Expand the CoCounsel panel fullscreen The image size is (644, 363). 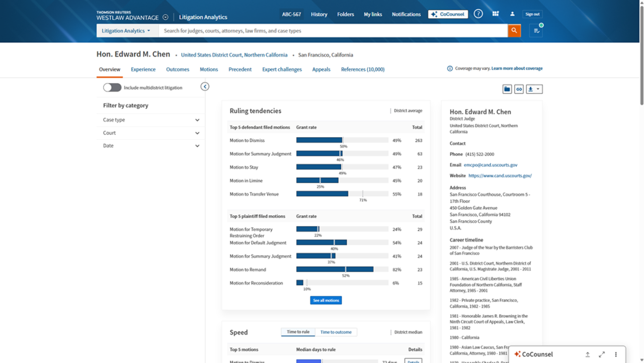pos(602,354)
